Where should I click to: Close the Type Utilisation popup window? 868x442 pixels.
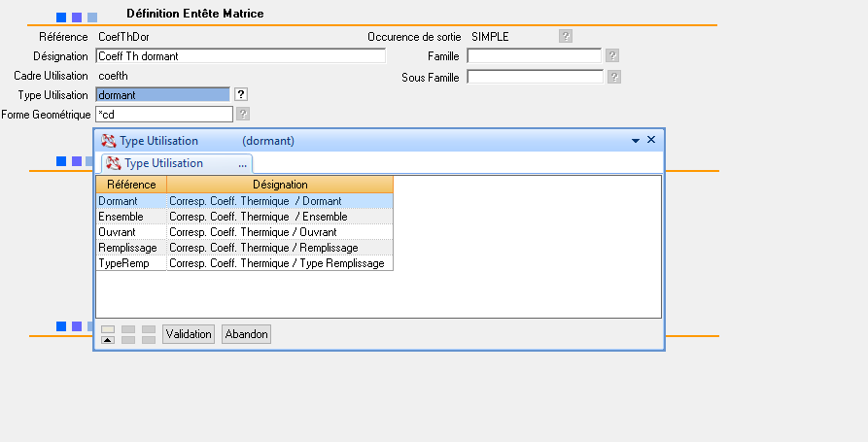click(x=651, y=140)
